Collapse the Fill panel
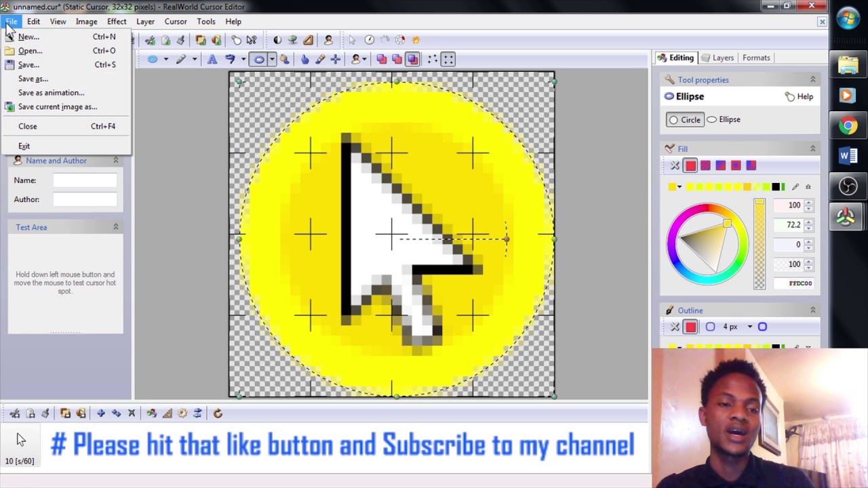 pyautogui.click(x=812, y=148)
